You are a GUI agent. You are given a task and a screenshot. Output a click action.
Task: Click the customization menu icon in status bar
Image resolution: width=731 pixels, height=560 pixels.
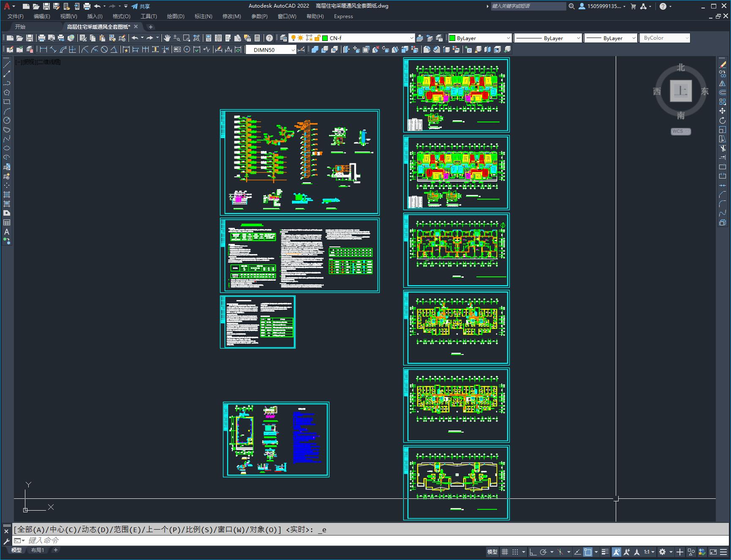pos(724,552)
